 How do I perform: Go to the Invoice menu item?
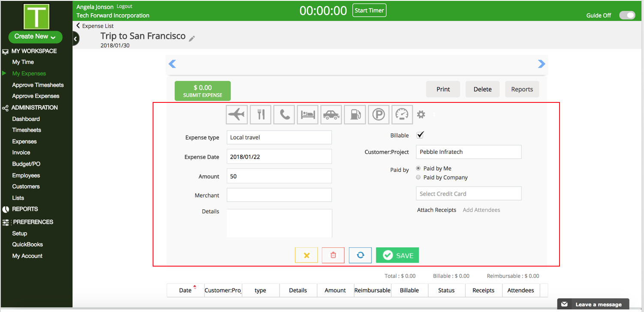pyautogui.click(x=21, y=153)
